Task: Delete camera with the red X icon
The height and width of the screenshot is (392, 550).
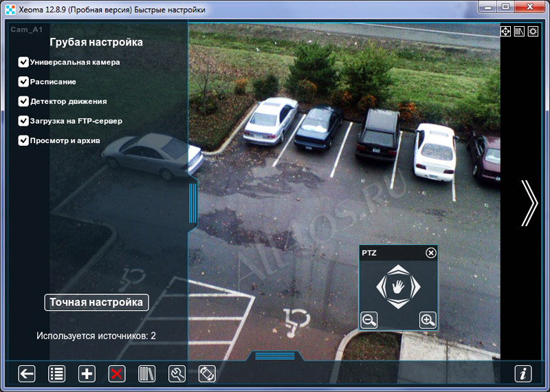Action: click(x=117, y=373)
